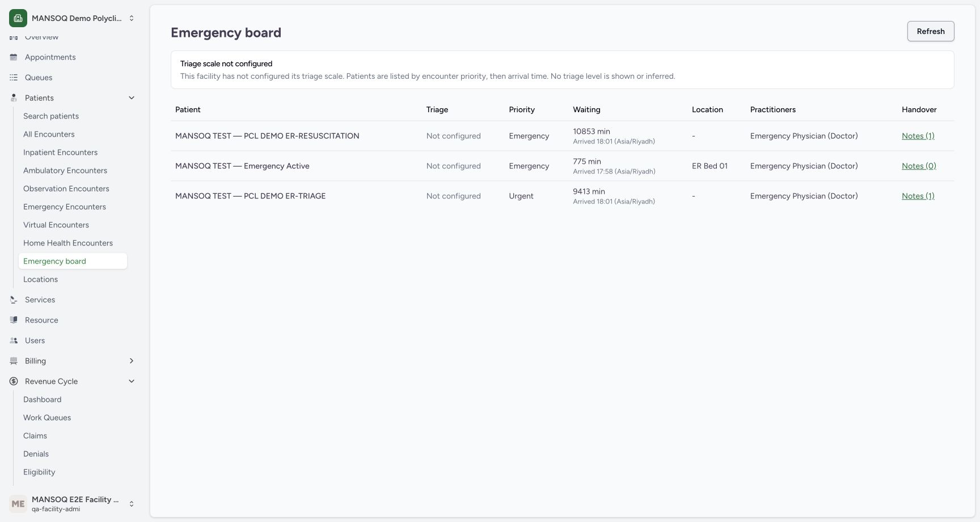Click the Resource book icon
The width and height of the screenshot is (980, 522).
pos(14,320)
